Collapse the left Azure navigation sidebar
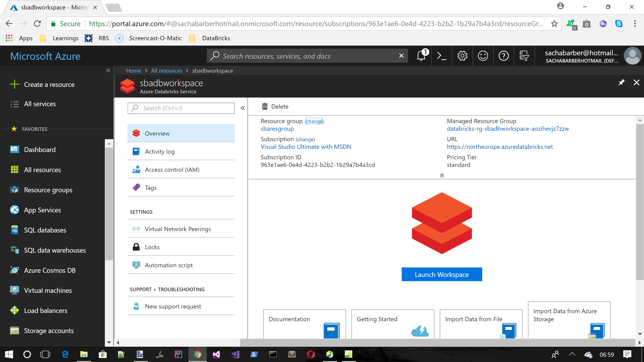 point(108,70)
